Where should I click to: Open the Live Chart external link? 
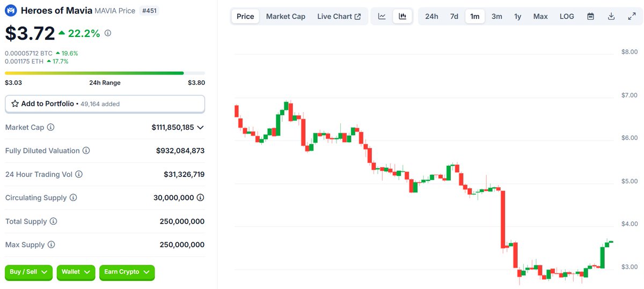point(339,16)
